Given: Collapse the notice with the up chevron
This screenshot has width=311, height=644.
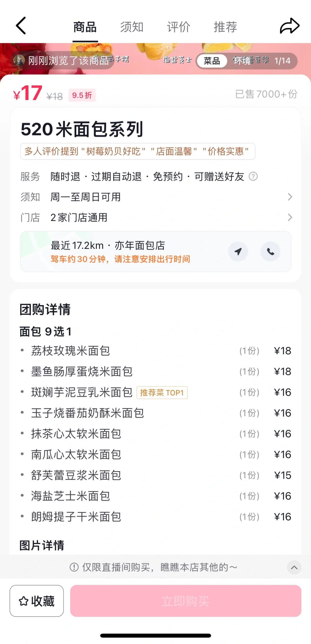Looking at the screenshot, I should click(x=294, y=567).
